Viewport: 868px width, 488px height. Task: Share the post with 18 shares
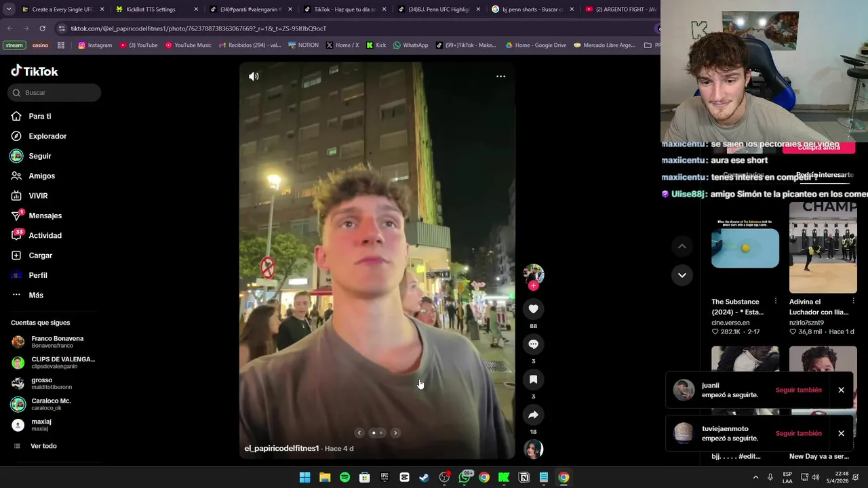[533, 415]
